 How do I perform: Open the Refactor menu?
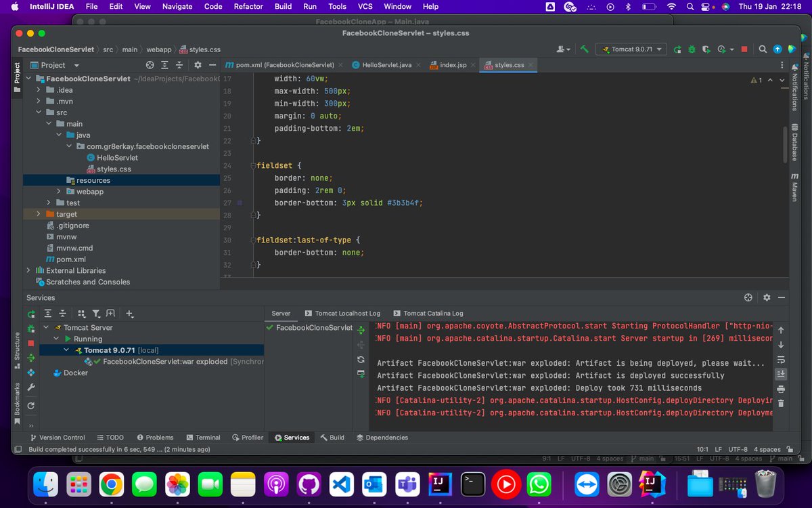(x=248, y=7)
